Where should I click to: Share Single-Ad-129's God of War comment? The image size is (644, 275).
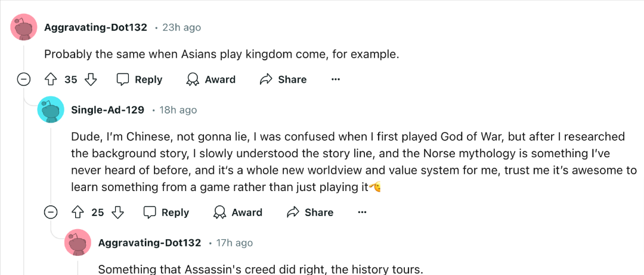pos(310,212)
